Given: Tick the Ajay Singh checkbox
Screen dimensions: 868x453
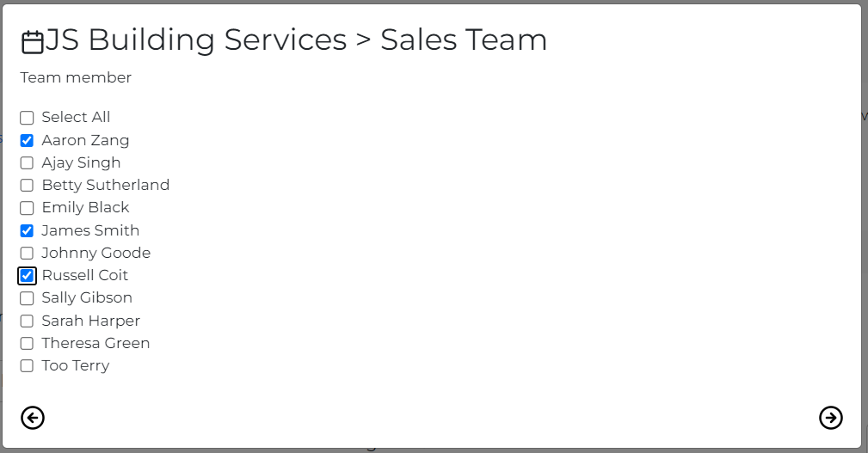Looking at the screenshot, I should [x=27, y=163].
